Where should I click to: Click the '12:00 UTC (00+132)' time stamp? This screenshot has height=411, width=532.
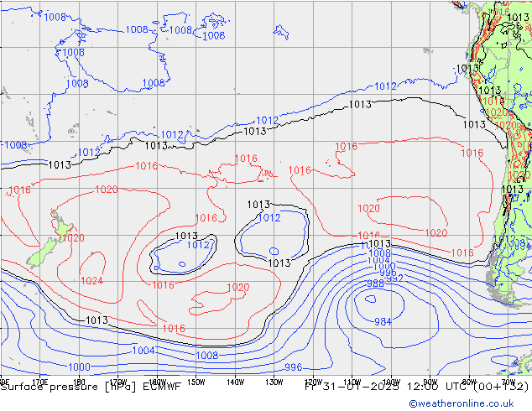pyautogui.click(x=467, y=387)
